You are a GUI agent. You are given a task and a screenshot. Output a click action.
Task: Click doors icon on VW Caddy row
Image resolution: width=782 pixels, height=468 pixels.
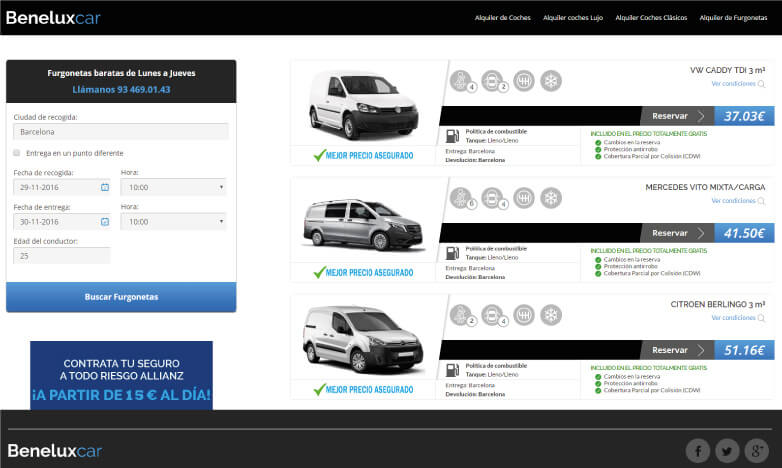[493, 81]
